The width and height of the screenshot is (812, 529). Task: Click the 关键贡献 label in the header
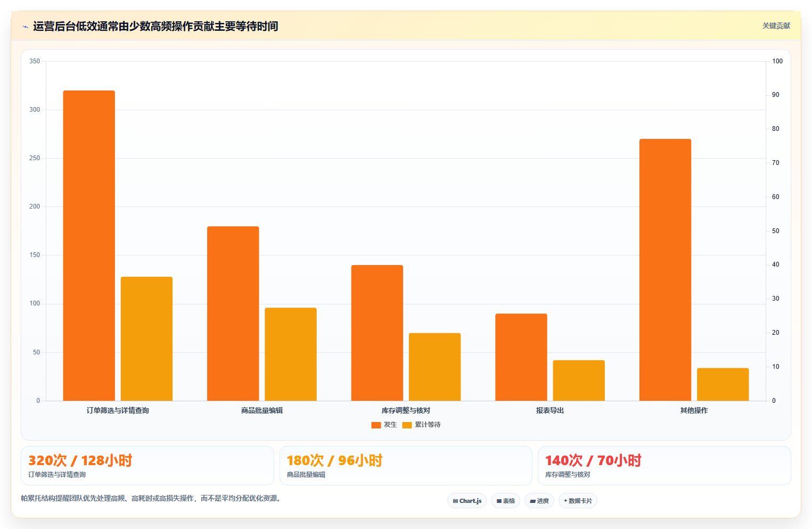(776, 26)
